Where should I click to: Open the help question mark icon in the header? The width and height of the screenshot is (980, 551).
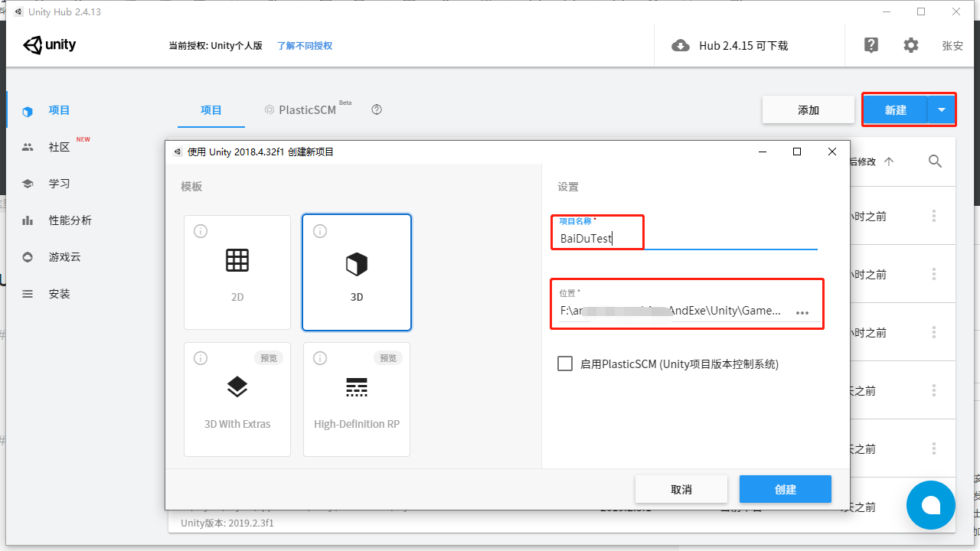pyautogui.click(x=871, y=45)
